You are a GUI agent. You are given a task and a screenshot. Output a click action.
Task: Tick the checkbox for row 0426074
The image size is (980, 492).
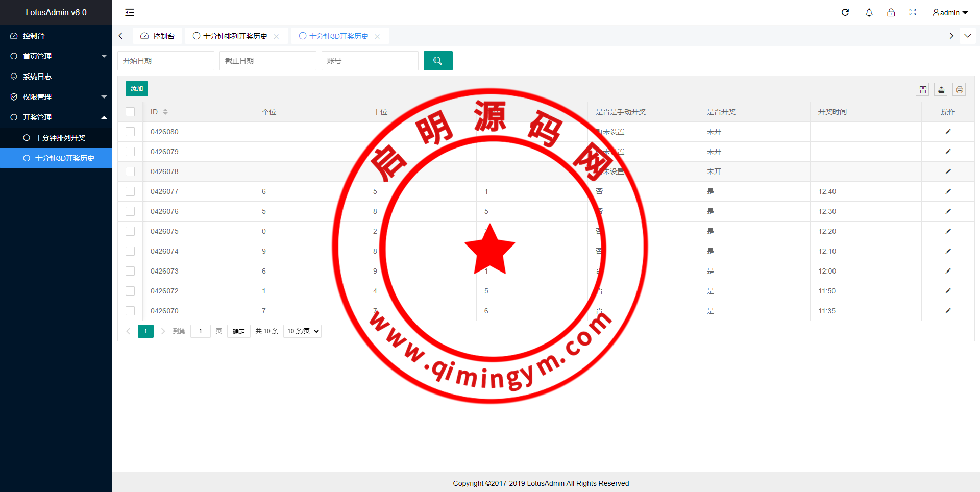tap(130, 251)
